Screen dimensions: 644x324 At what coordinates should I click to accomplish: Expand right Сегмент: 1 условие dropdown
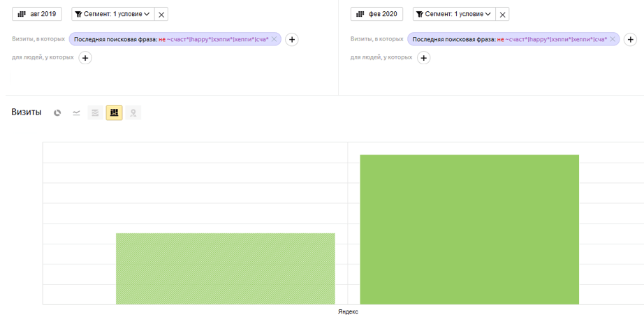tap(454, 14)
